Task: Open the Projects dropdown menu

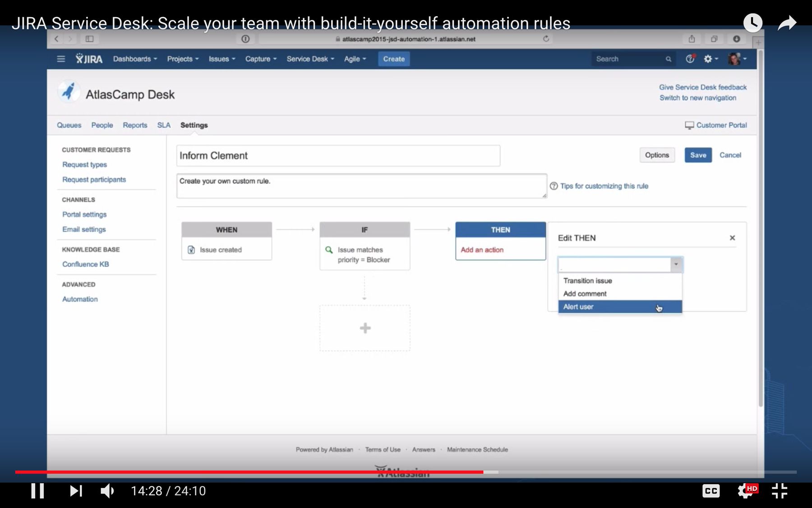Action: (183, 59)
